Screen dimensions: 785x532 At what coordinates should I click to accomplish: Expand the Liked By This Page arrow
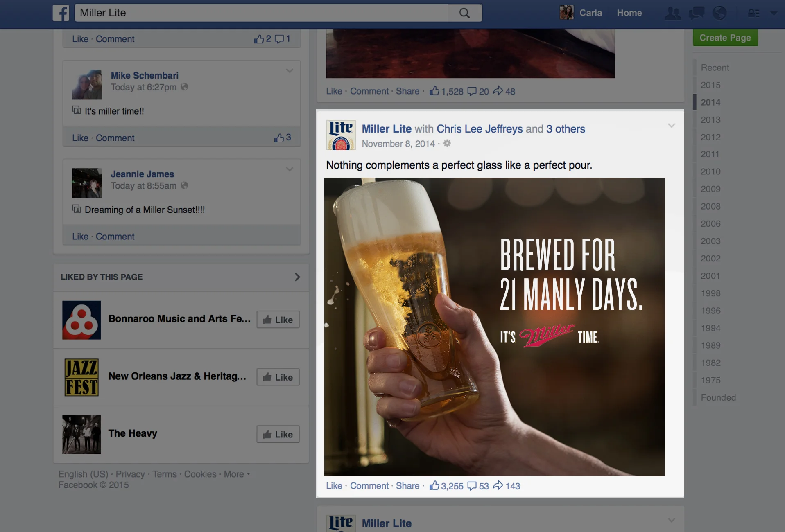coord(297,277)
